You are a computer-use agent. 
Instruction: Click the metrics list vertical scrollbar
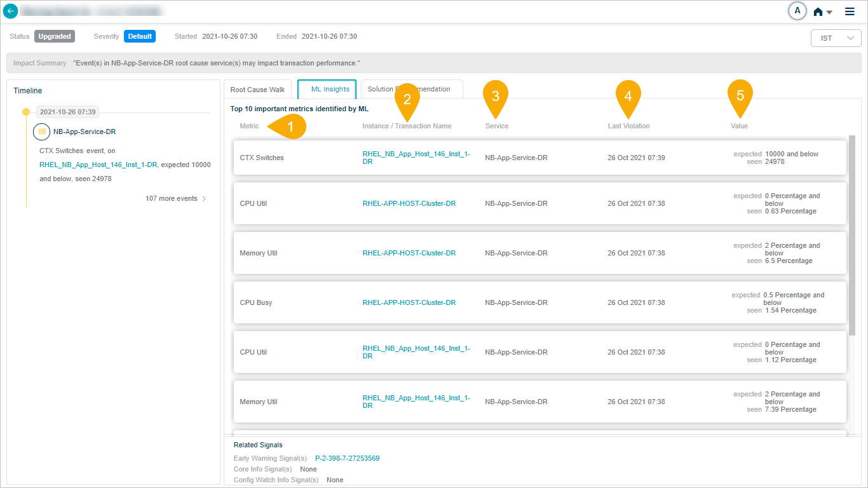852,235
